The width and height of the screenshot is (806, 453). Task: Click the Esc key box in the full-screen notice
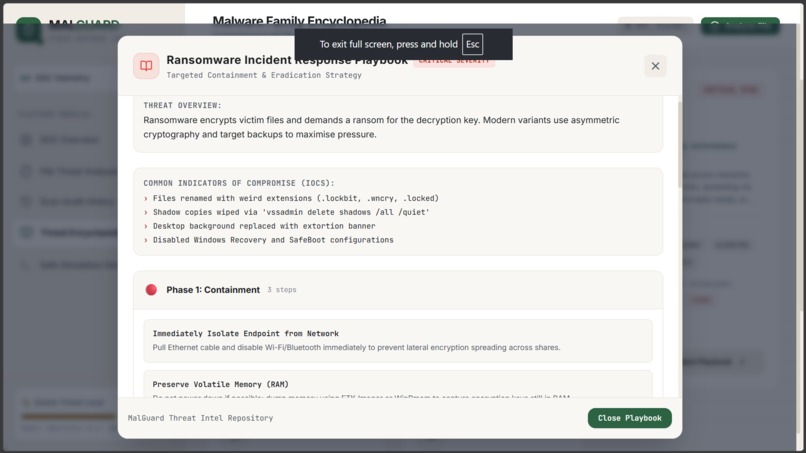click(472, 44)
